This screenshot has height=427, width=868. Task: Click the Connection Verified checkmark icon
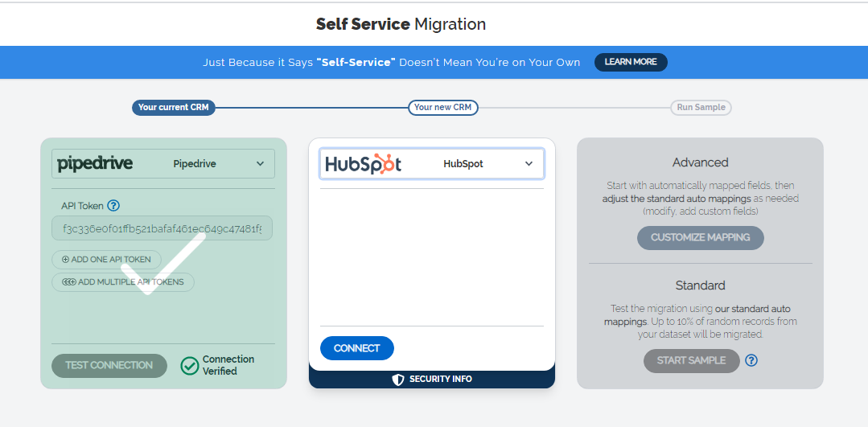189,365
